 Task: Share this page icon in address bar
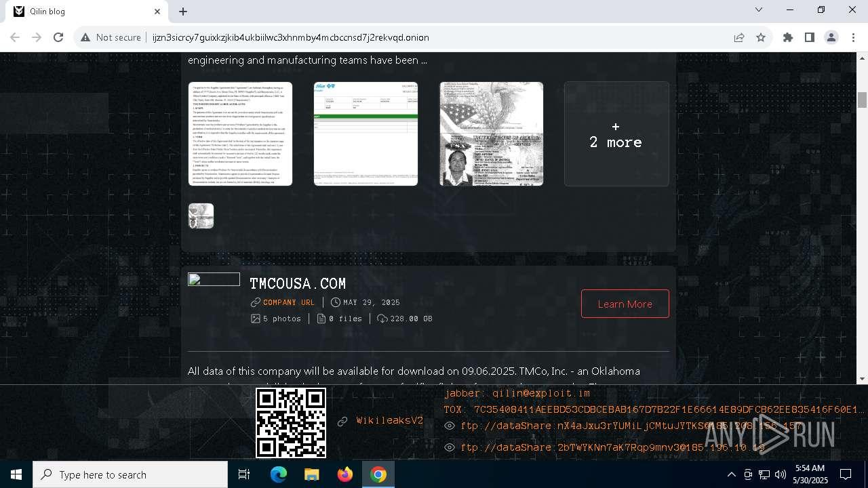(739, 37)
